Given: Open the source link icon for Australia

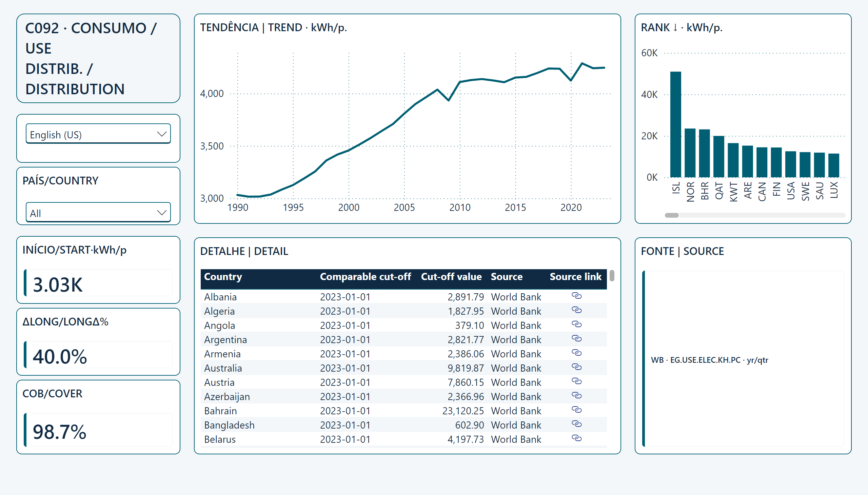Looking at the screenshot, I should coord(576,367).
